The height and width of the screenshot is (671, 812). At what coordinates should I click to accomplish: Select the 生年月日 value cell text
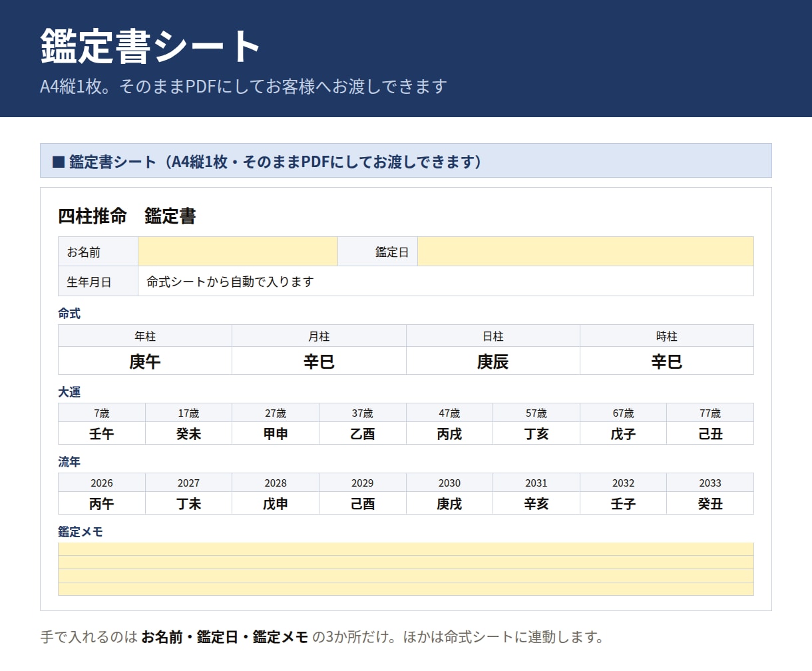click(230, 282)
